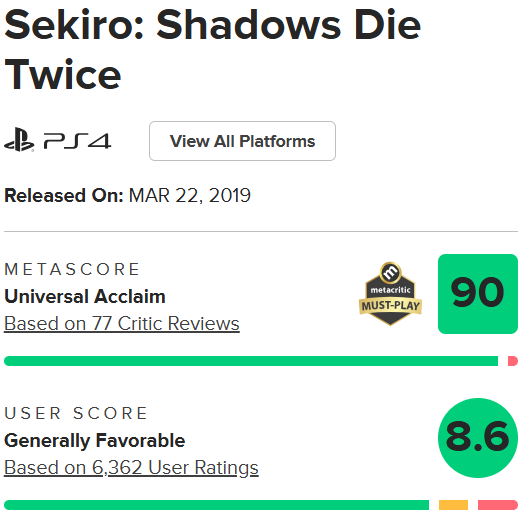Click the gold Metacritic m emblem
The width and height of the screenshot is (527, 519).
tap(390, 273)
